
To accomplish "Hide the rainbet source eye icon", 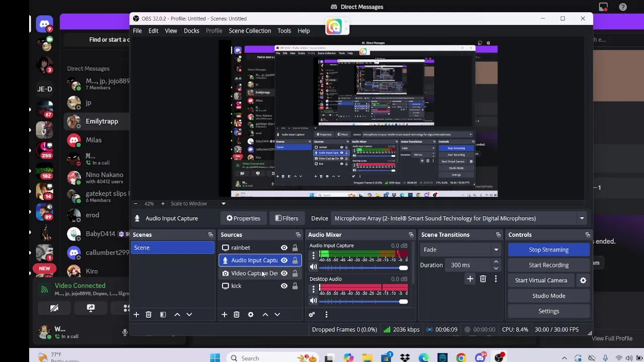I will [284, 248].
